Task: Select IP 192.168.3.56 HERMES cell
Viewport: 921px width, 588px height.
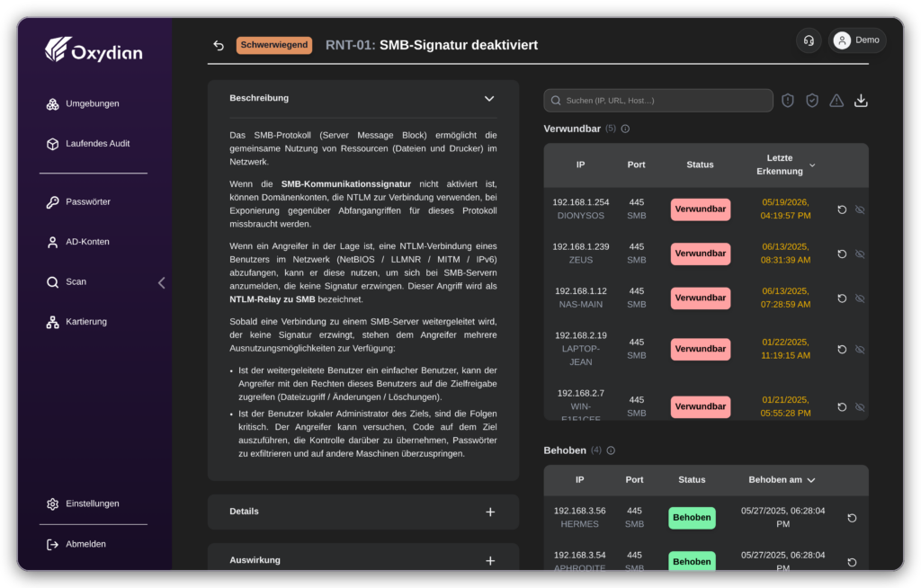Action: point(580,518)
